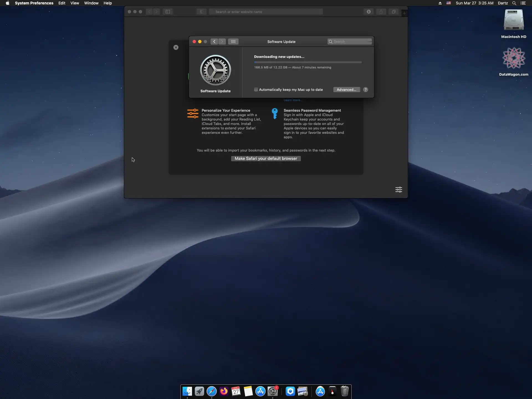
Task: Open the Dartz user menu
Action: [x=503, y=3]
